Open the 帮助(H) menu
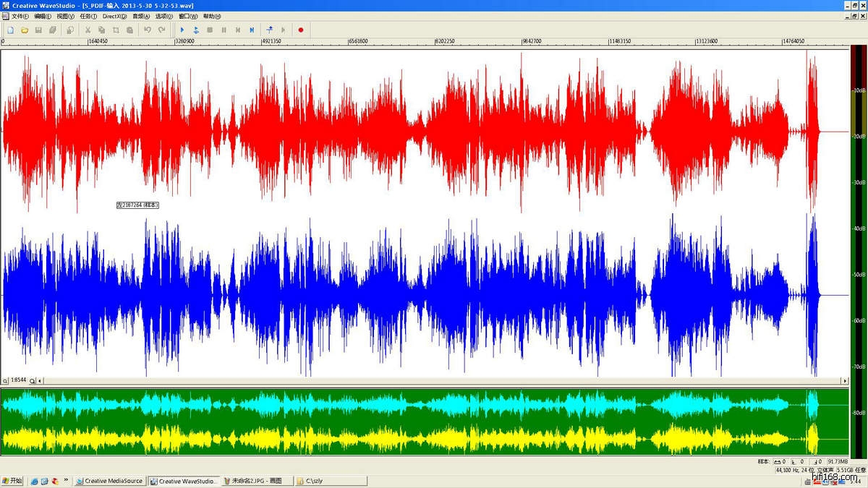The width and height of the screenshot is (868, 488). point(212,16)
